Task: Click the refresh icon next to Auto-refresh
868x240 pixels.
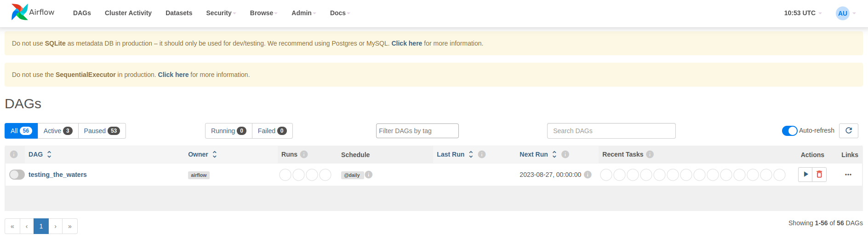Action: 849,131
